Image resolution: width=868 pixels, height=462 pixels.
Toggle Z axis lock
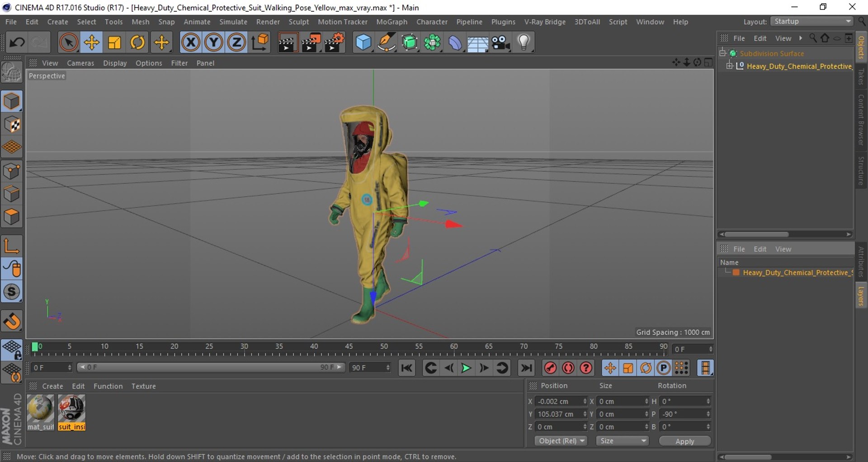pyautogui.click(x=236, y=42)
